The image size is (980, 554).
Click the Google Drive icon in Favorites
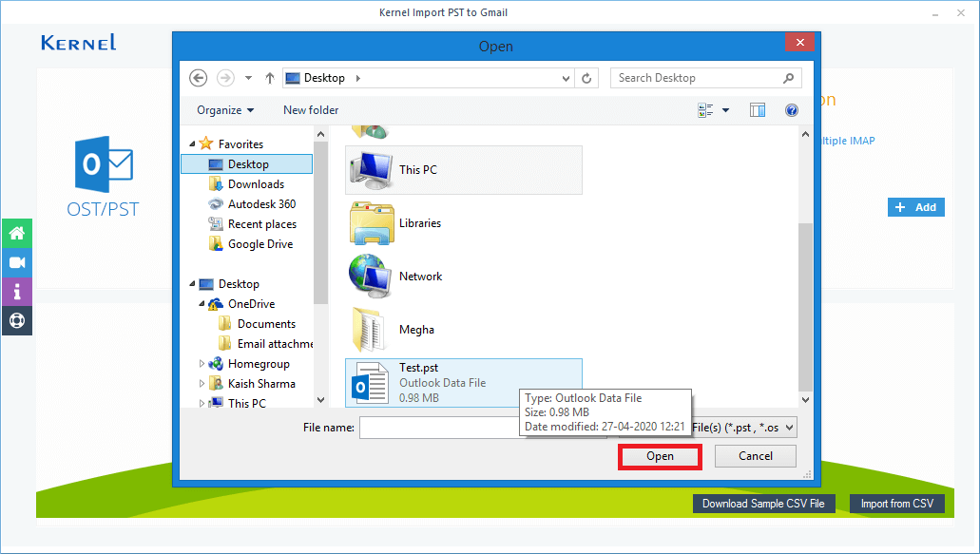(216, 243)
